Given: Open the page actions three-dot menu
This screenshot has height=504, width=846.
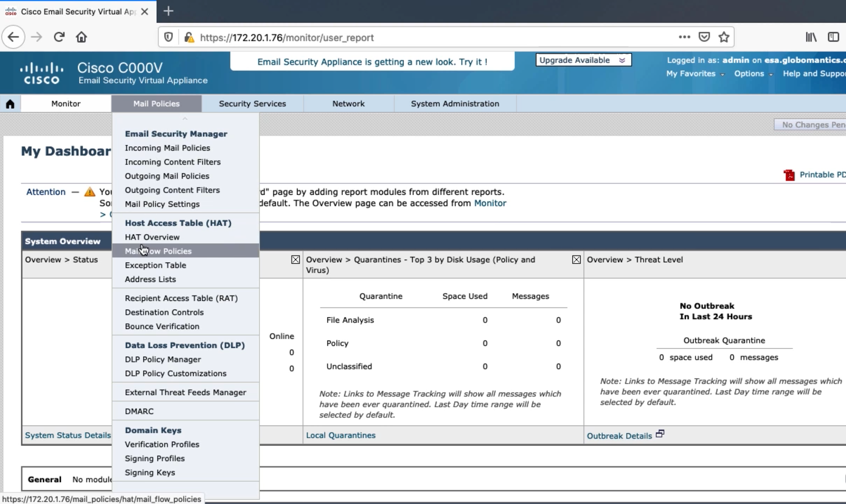Looking at the screenshot, I should (x=684, y=37).
